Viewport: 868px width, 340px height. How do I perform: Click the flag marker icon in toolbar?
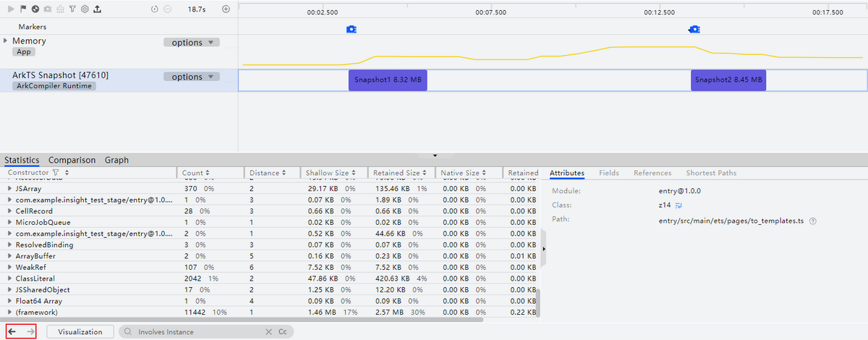22,9
